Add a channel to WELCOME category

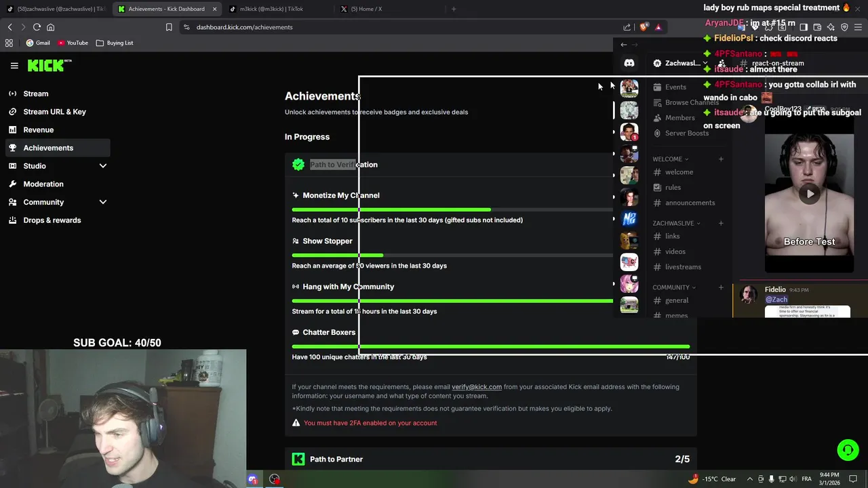point(721,159)
